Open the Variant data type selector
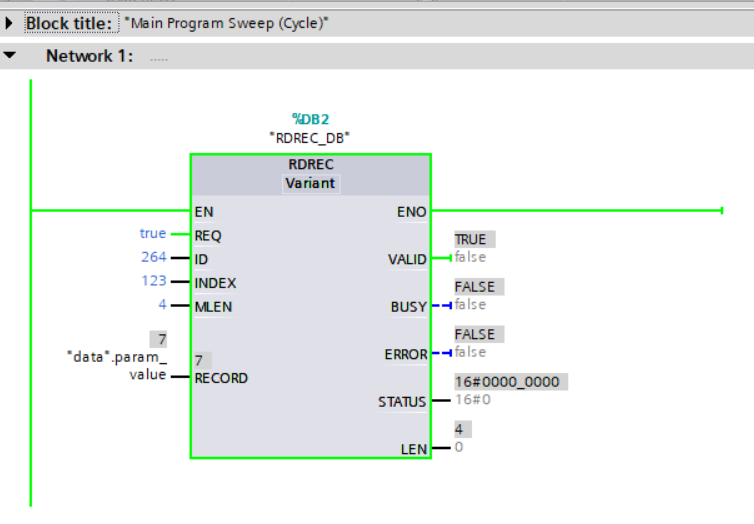754x524 pixels. (x=310, y=184)
